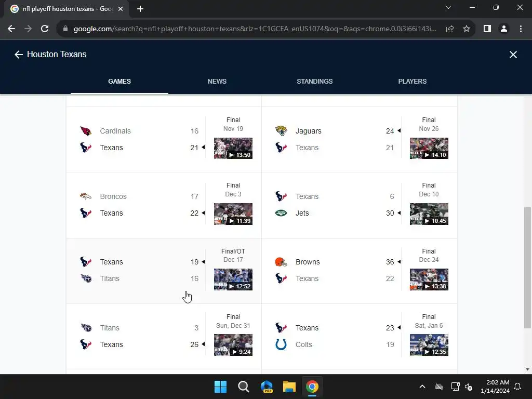This screenshot has width=532, height=399.
Task: Open the Jaguars team name
Action: click(309, 131)
